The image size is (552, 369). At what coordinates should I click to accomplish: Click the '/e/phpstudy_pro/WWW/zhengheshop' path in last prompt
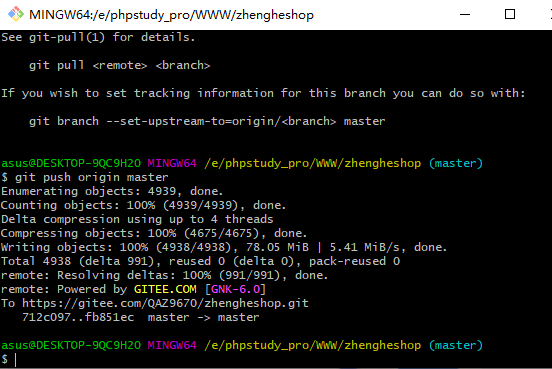click(x=312, y=345)
